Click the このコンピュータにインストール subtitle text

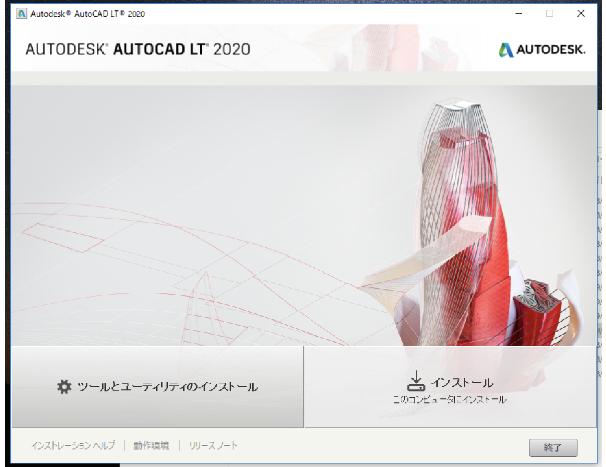coord(449,399)
